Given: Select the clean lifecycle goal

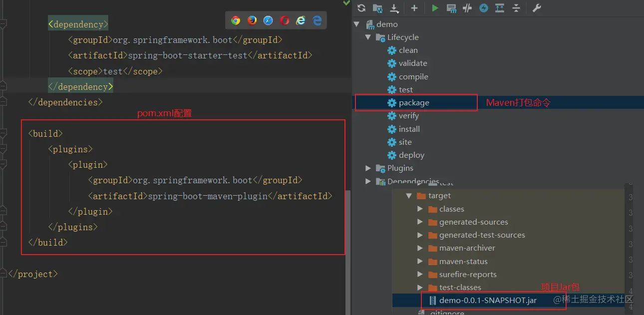Looking at the screenshot, I should point(408,50).
